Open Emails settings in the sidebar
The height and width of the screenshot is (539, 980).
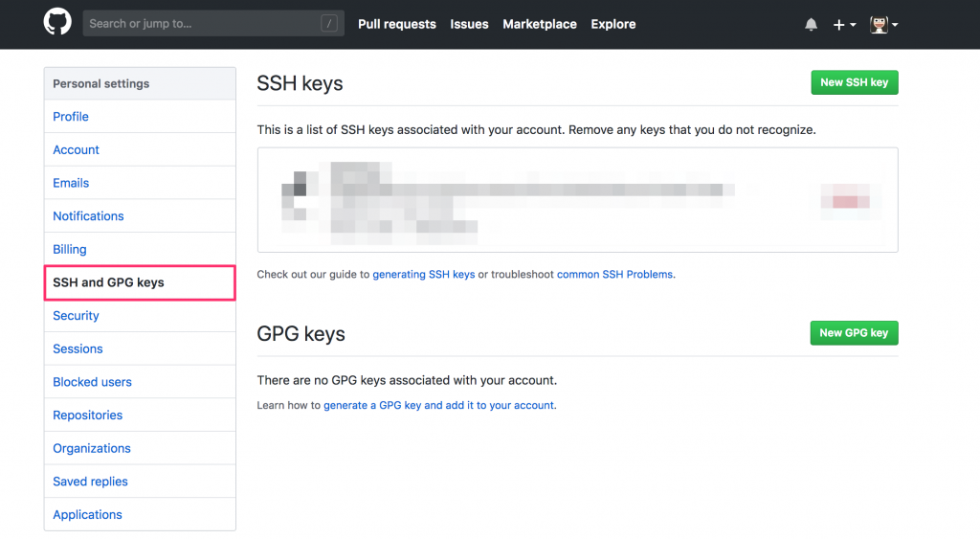[x=140, y=183]
